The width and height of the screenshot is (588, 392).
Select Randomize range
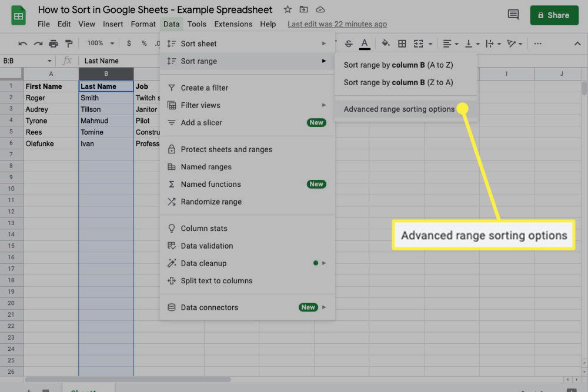(x=247, y=202)
